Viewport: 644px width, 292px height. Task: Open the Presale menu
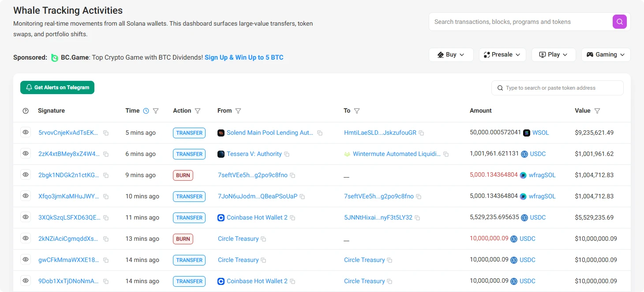(x=502, y=54)
